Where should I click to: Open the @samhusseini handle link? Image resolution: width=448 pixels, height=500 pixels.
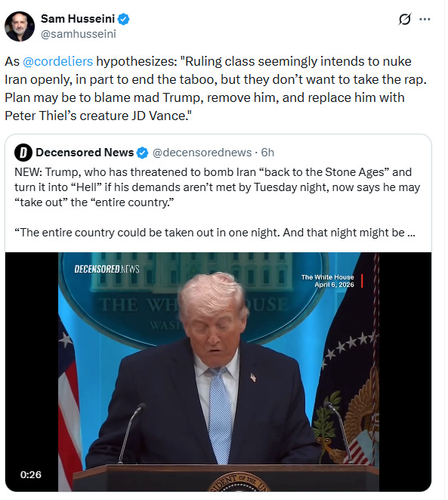[x=79, y=34]
